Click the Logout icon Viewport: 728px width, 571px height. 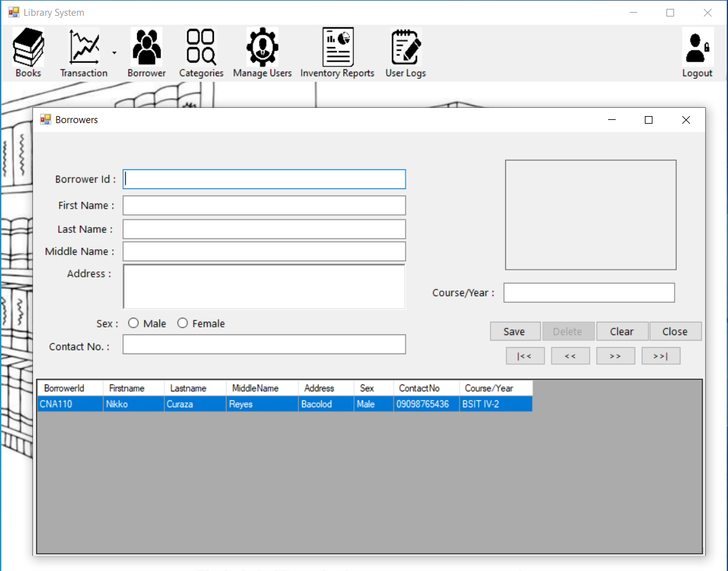pos(697,48)
